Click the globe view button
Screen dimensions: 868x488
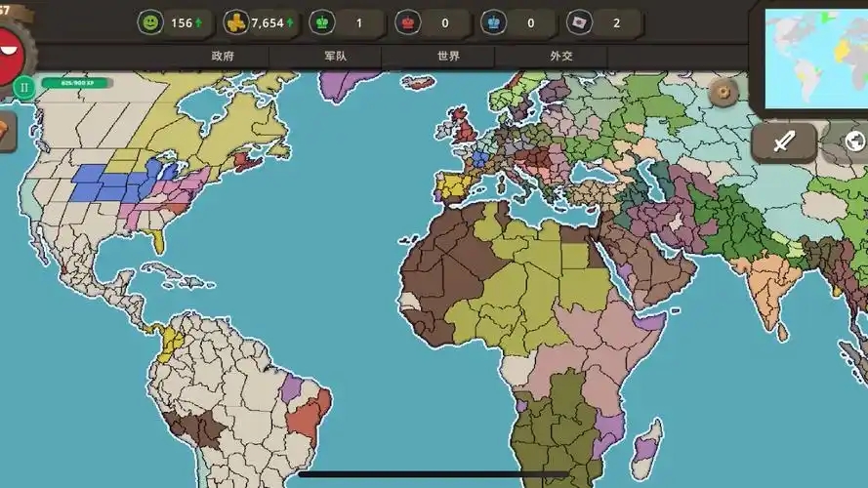(x=852, y=142)
